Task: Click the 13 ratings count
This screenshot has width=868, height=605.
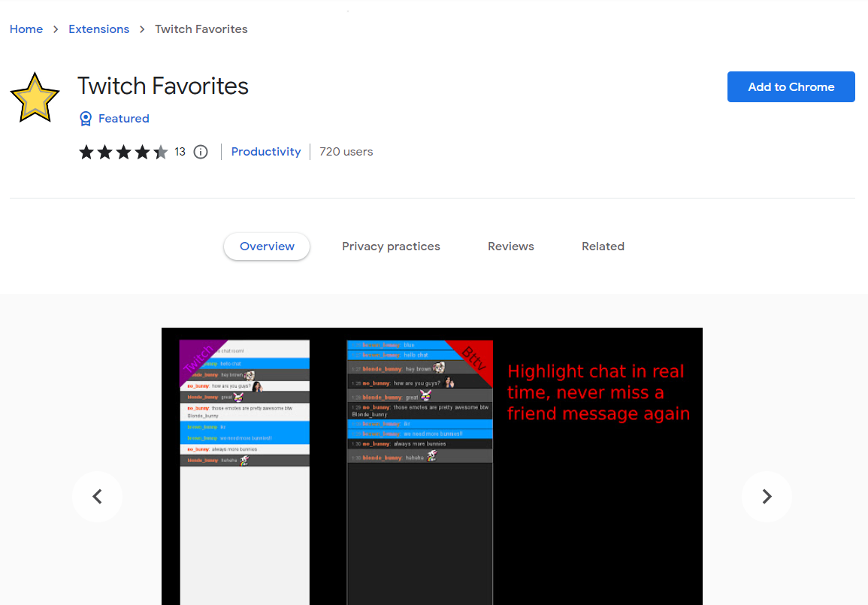Action: coord(180,151)
